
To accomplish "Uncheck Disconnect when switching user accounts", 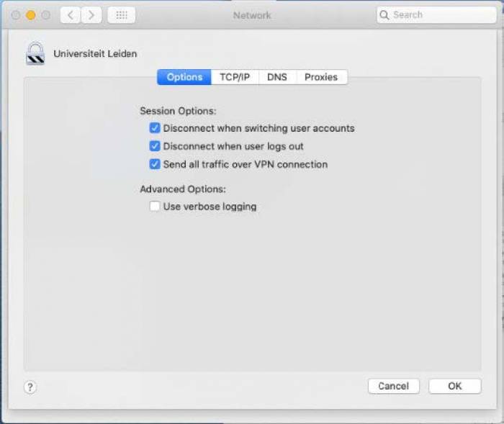I will pyautogui.click(x=154, y=128).
